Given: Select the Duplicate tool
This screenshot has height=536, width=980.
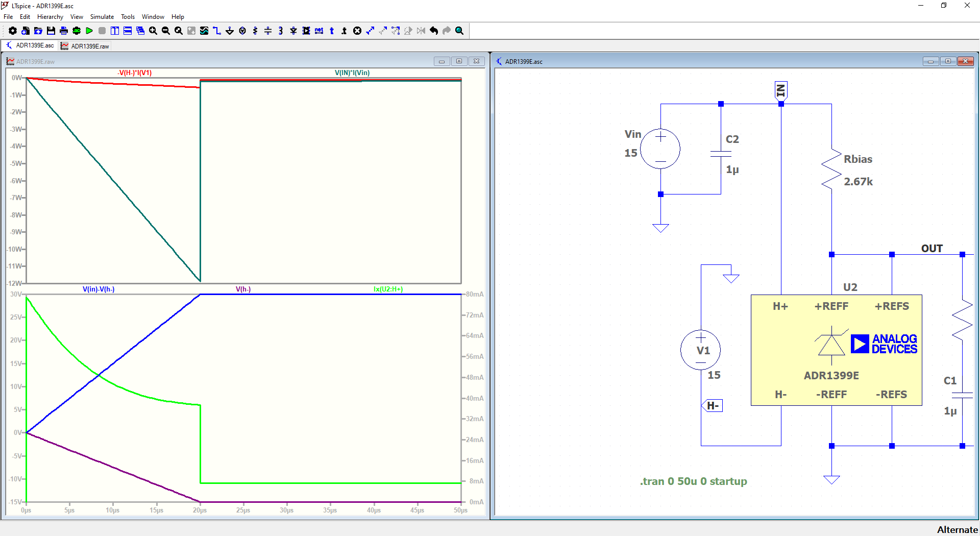Looking at the screenshot, I should (x=370, y=31).
